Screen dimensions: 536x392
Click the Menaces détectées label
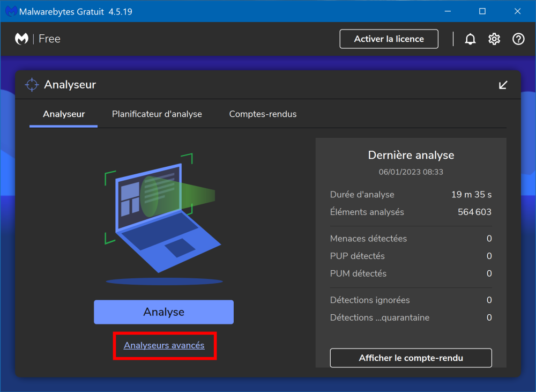tap(369, 239)
